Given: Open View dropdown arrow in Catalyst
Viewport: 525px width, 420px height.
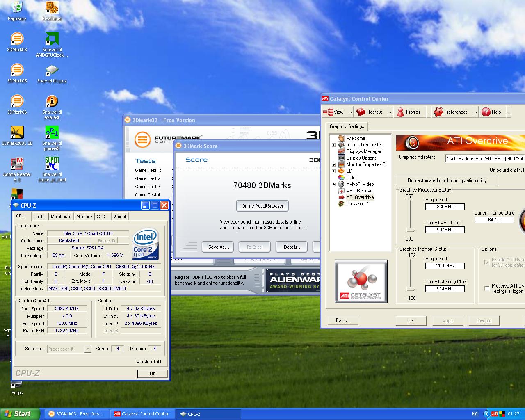Looking at the screenshot, I should pos(351,112).
